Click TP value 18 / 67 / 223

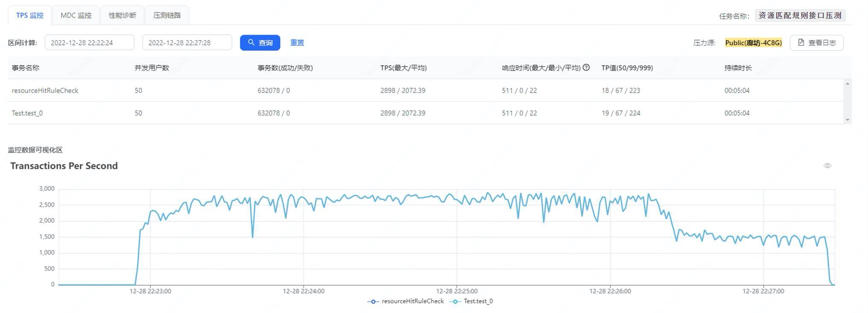pyautogui.click(x=621, y=91)
